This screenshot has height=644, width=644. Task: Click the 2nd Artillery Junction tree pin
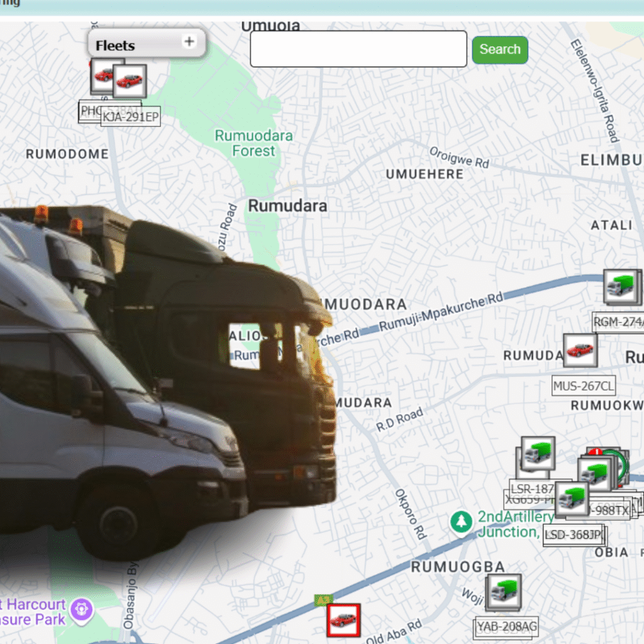pyautogui.click(x=461, y=523)
